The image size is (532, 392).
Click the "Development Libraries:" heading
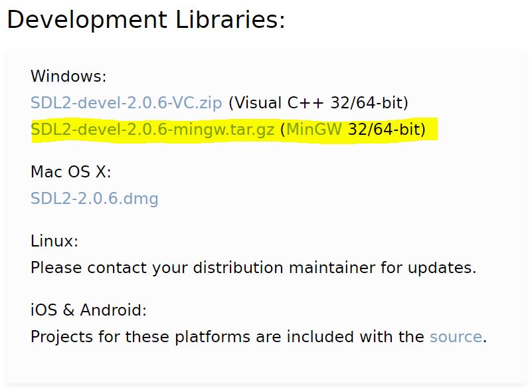coord(145,19)
